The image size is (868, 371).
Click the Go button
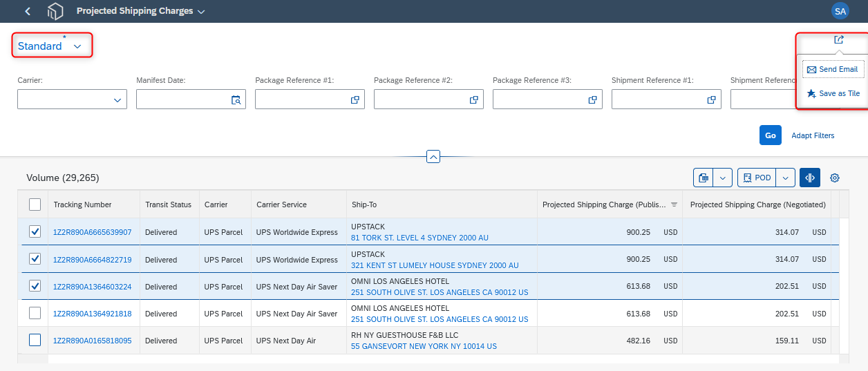770,135
